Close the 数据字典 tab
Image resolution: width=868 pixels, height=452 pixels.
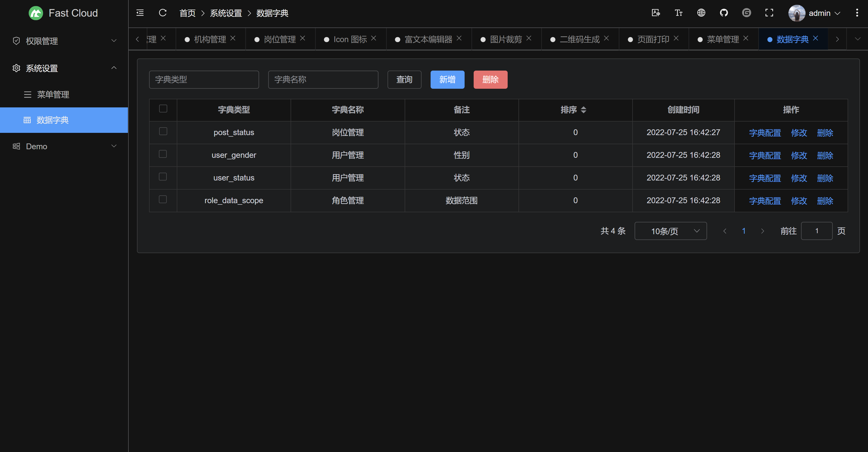click(815, 39)
